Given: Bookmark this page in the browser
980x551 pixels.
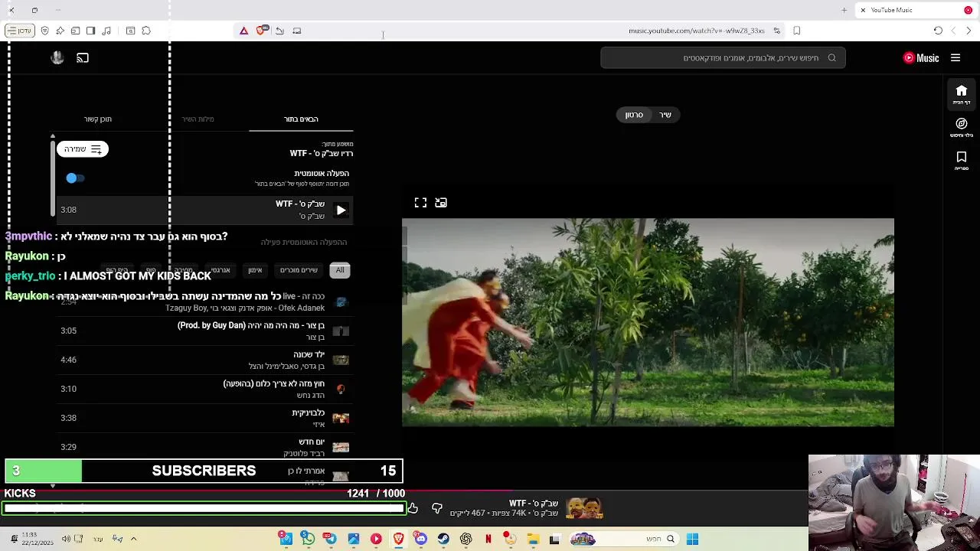Looking at the screenshot, I should [797, 31].
